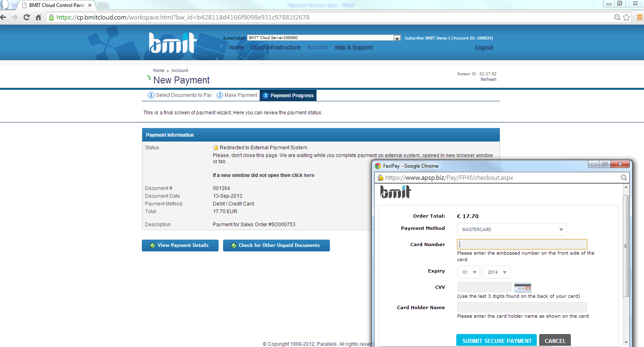
Task: Select the Make Payment step tab
Action: tap(237, 95)
